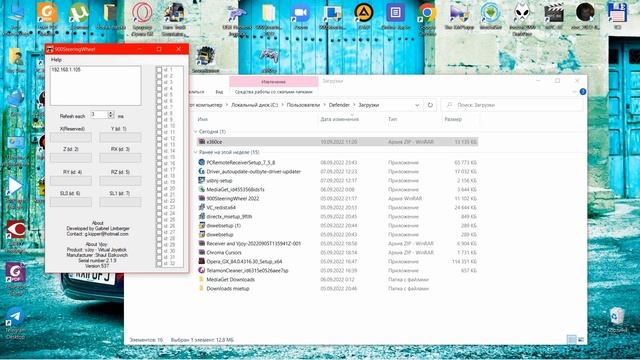Open the Recycle Bin on desktop

pos(617,316)
